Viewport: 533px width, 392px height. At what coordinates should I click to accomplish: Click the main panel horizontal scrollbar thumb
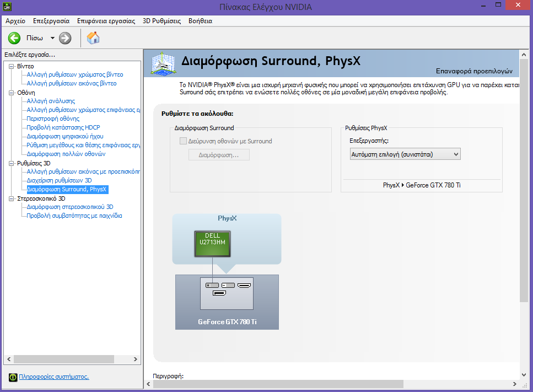tap(278, 384)
